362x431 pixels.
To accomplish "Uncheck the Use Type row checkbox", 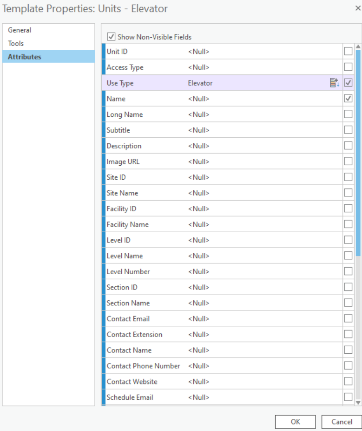I will tap(348, 83).
